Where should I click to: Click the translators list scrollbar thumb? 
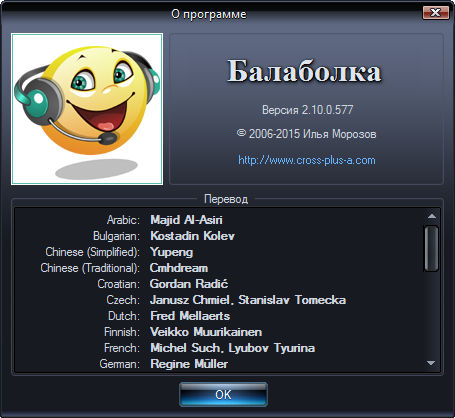431,249
